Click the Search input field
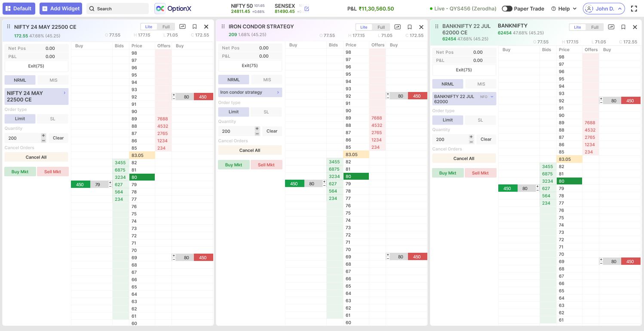This screenshot has width=644, height=331. coord(117,9)
